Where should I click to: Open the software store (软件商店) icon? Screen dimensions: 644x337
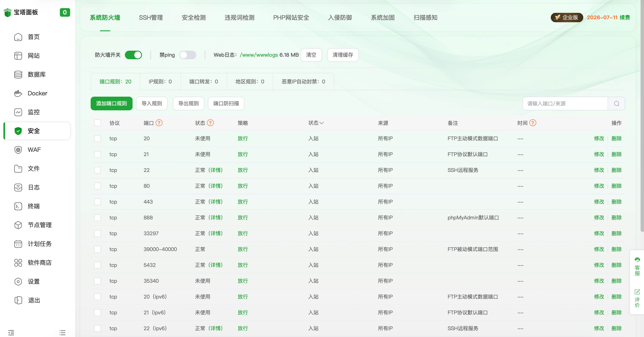tap(18, 263)
